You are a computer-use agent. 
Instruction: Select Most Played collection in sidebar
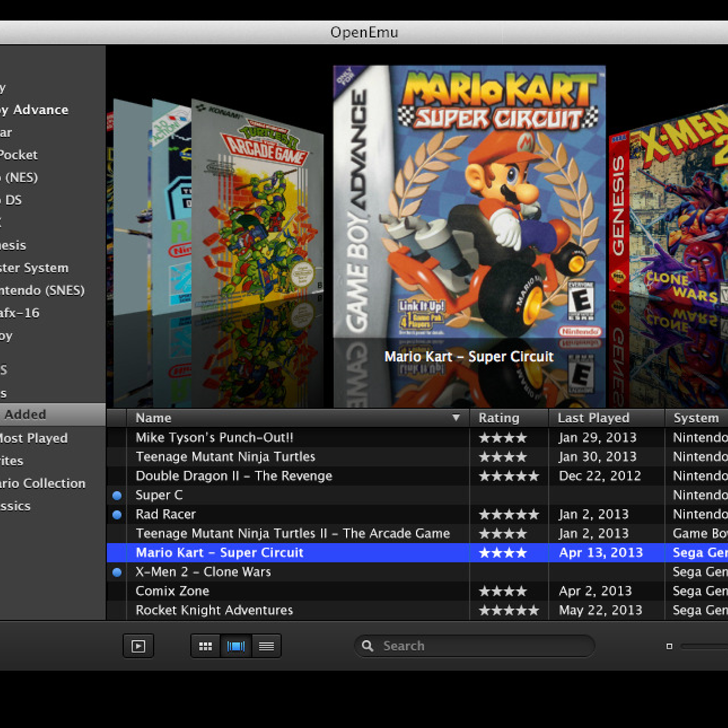point(34,438)
